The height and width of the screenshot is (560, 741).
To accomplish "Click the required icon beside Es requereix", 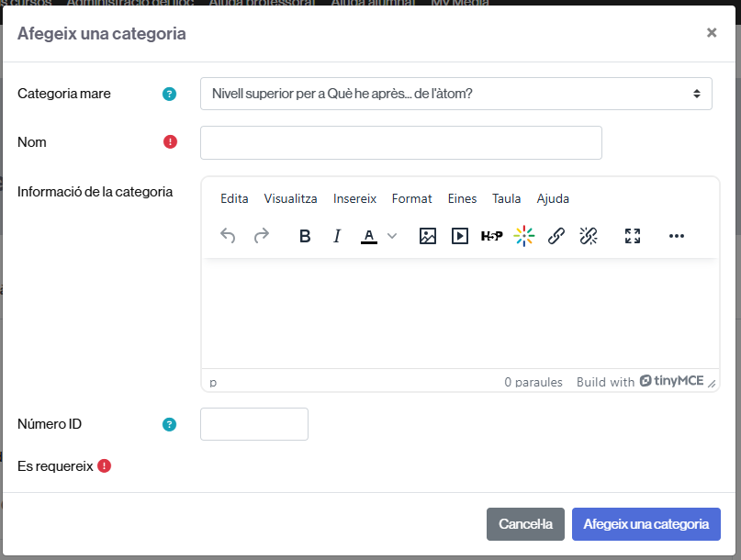I will (x=104, y=466).
